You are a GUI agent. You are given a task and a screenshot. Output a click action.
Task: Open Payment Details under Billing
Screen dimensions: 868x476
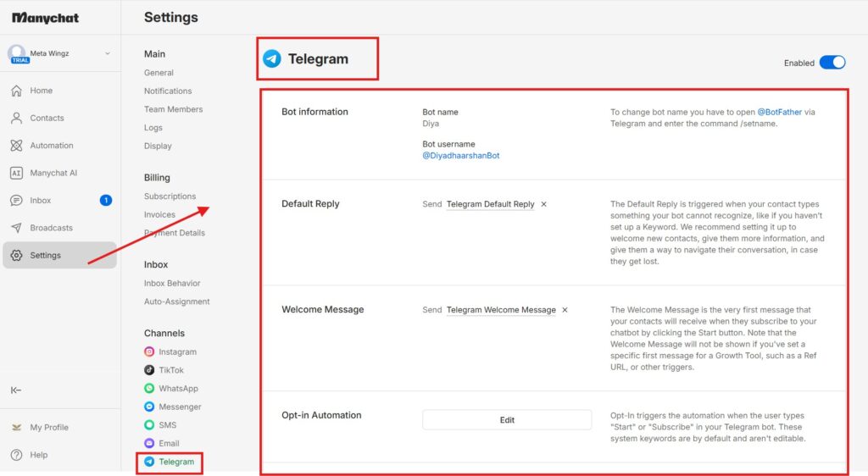pyautogui.click(x=175, y=233)
